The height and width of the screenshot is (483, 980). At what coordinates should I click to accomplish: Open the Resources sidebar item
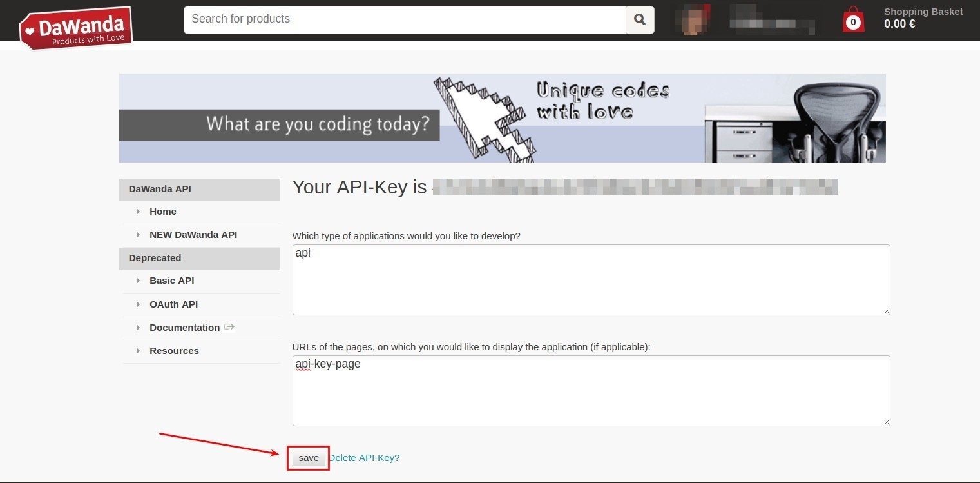tap(174, 351)
